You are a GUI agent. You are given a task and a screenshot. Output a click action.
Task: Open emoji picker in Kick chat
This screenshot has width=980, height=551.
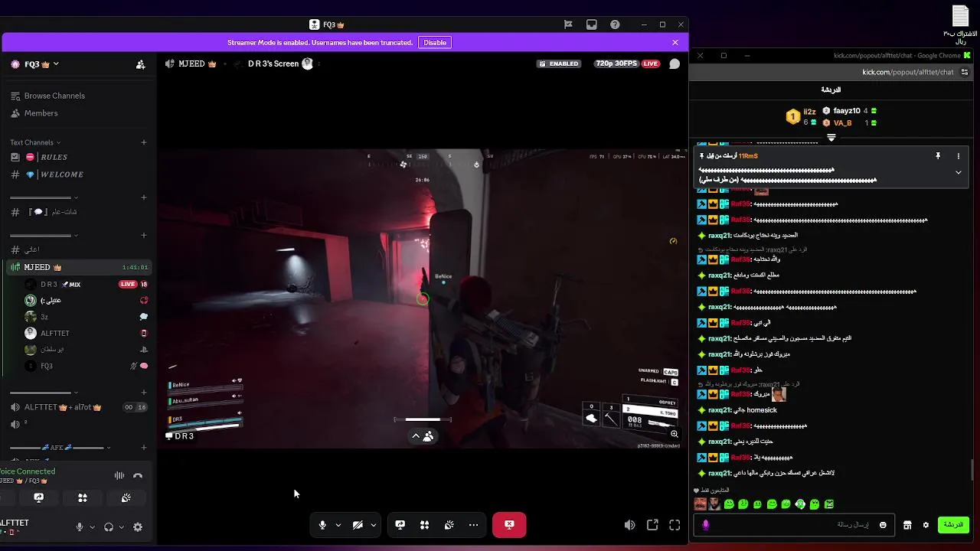(x=883, y=525)
